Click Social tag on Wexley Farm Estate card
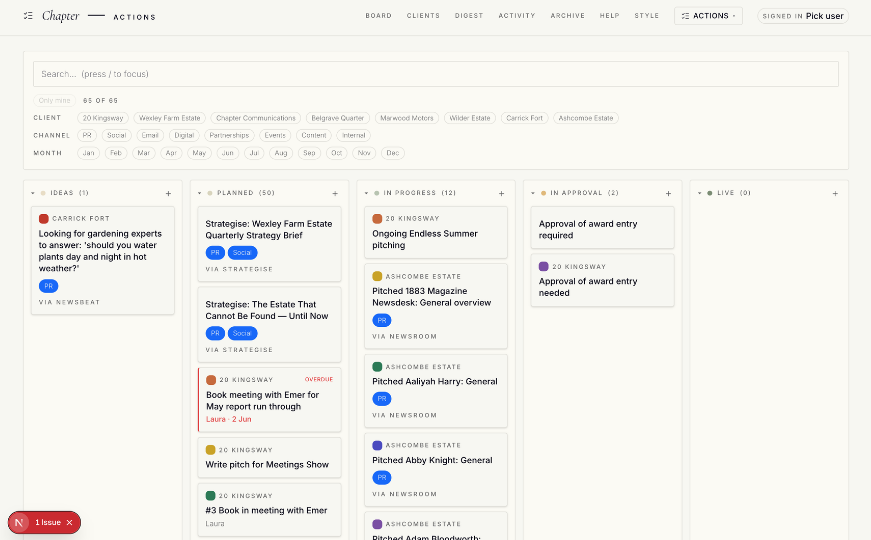Viewport: 871px width, 540px height. coord(242,253)
